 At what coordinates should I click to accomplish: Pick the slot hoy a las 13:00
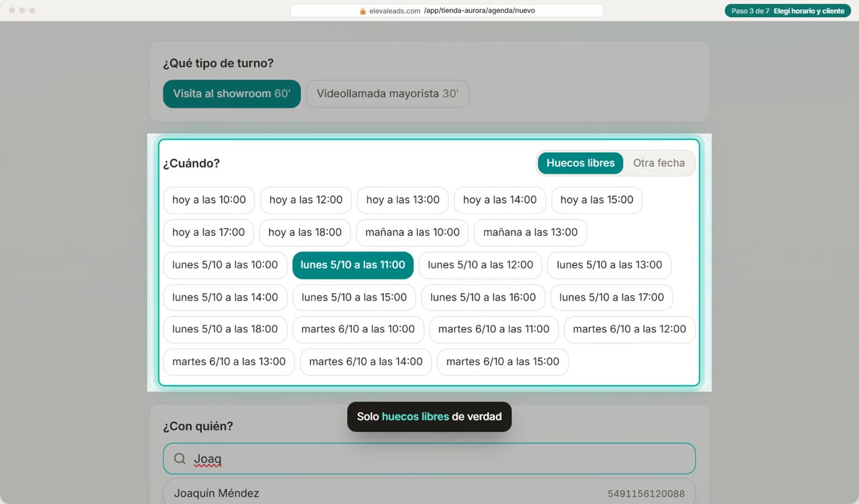(403, 200)
